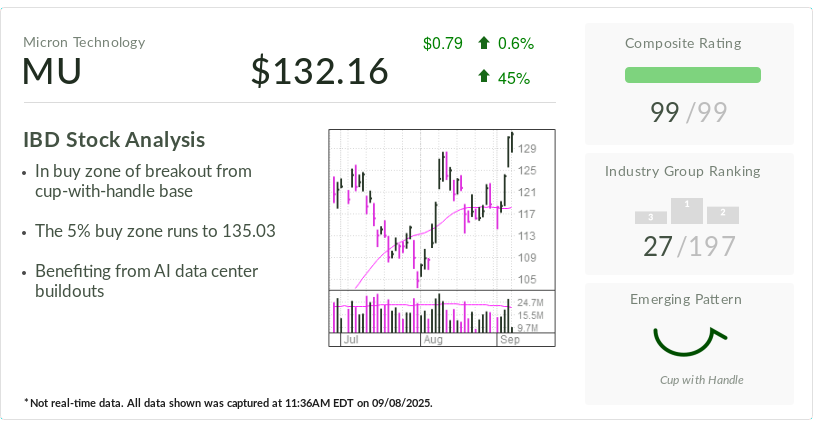The image size is (816, 430).
Task: Click the 99/99 composite rating score
Action: [x=688, y=112]
